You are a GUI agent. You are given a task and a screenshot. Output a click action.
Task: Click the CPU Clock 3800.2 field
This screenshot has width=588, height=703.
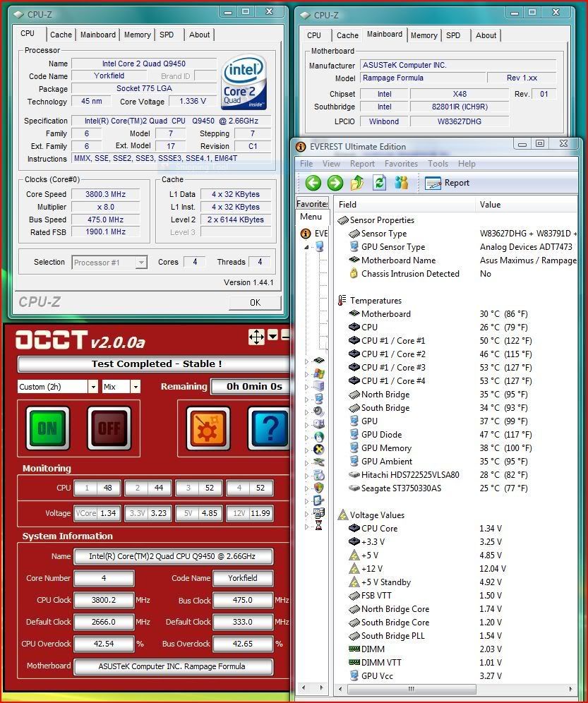(104, 600)
